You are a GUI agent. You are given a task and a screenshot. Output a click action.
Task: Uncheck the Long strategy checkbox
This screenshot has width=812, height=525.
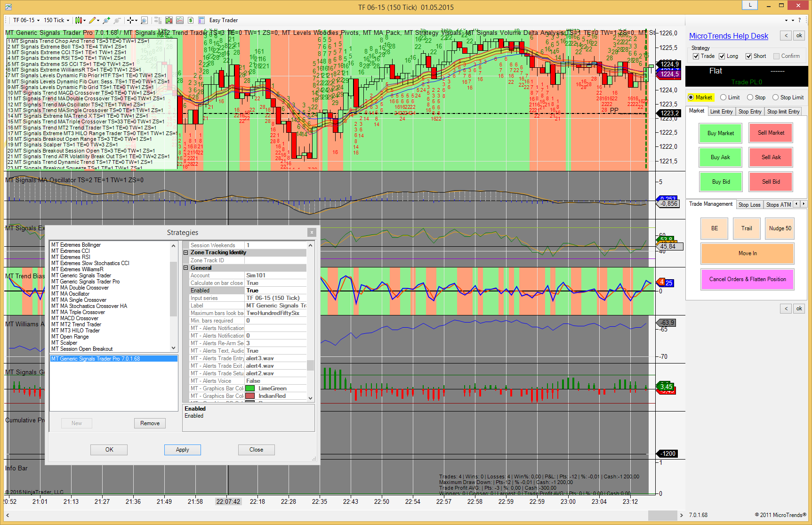(722, 57)
